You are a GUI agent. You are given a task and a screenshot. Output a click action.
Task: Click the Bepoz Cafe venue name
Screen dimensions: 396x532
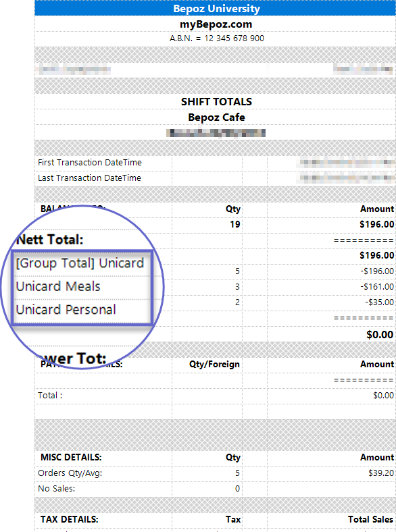[x=216, y=117]
